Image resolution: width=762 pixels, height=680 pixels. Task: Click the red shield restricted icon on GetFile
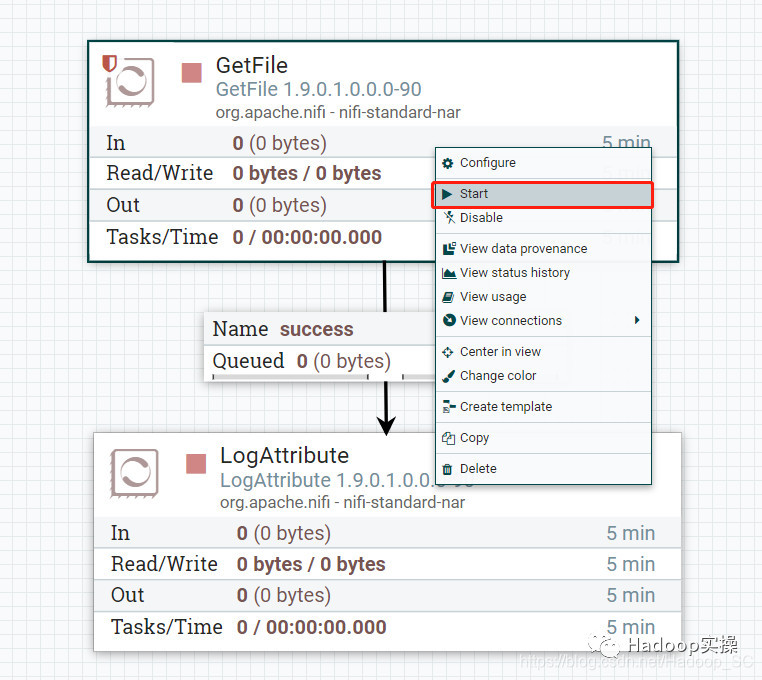tap(109, 64)
